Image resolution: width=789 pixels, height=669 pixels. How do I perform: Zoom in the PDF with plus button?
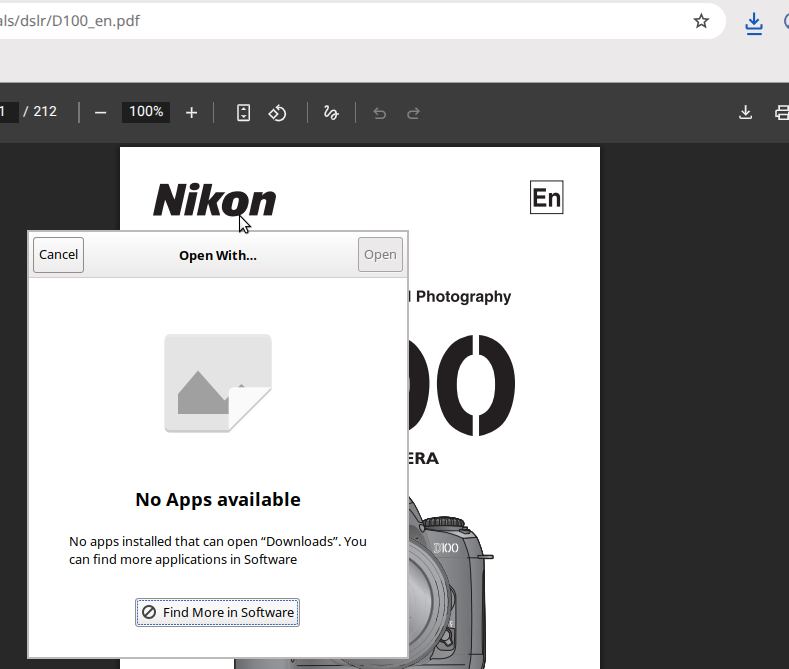(x=192, y=112)
